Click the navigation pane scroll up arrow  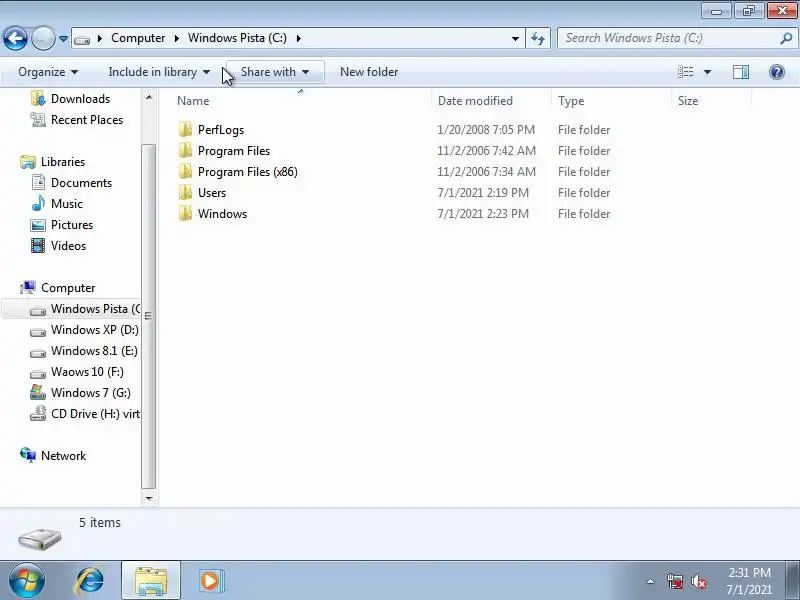[x=149, y=97]
